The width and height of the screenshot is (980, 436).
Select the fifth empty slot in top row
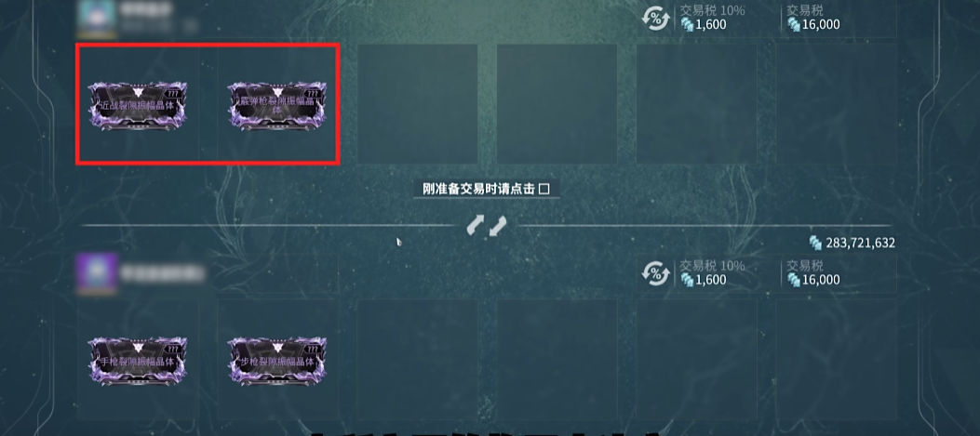click(x=696, y=104)
